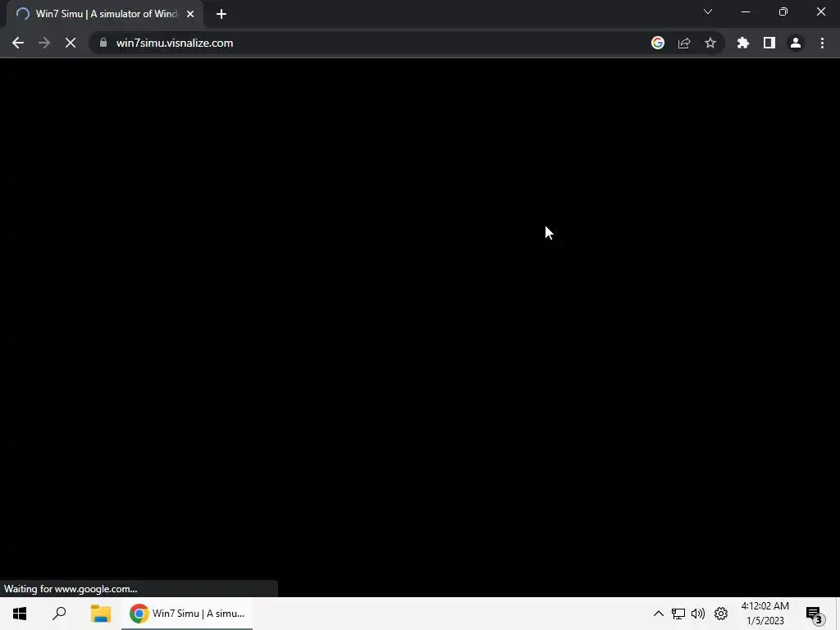Click the browser back arrow
The height and width of the screenshot is (630, 840).
(18, 43)
